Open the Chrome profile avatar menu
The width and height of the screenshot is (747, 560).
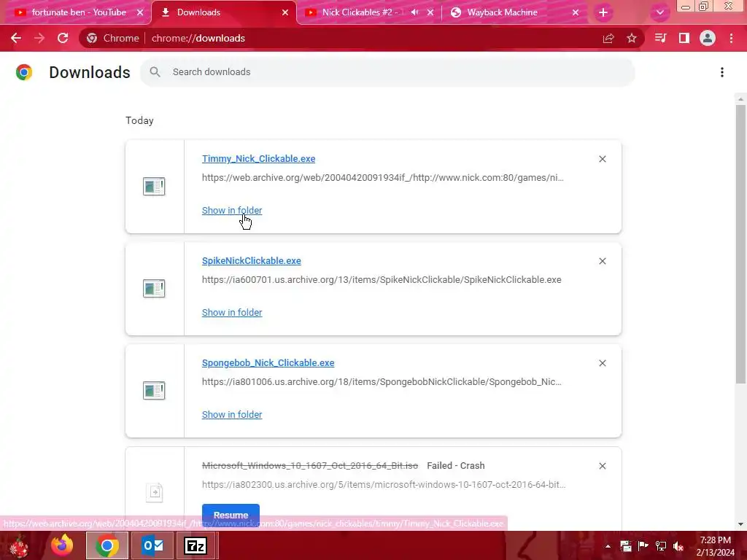point(708,38)
